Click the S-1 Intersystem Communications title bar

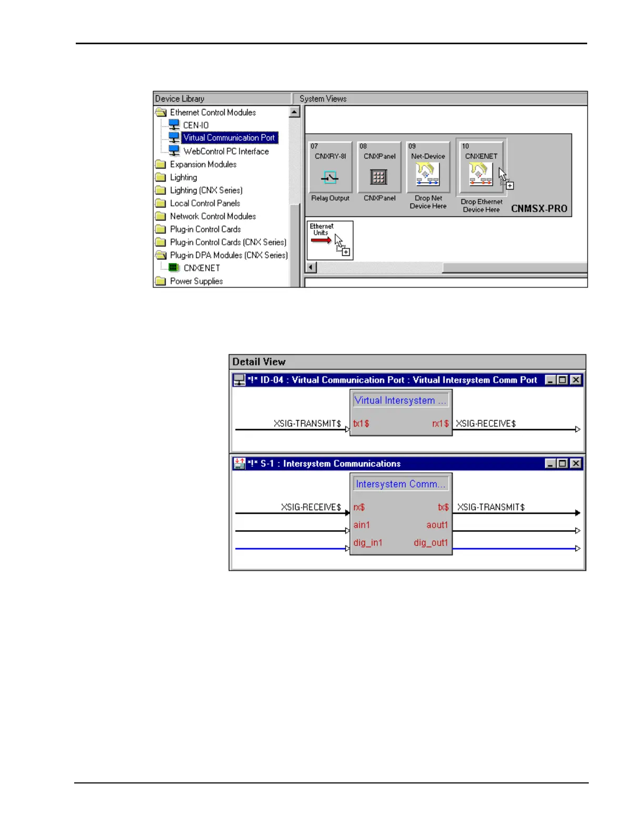[408, 464]
